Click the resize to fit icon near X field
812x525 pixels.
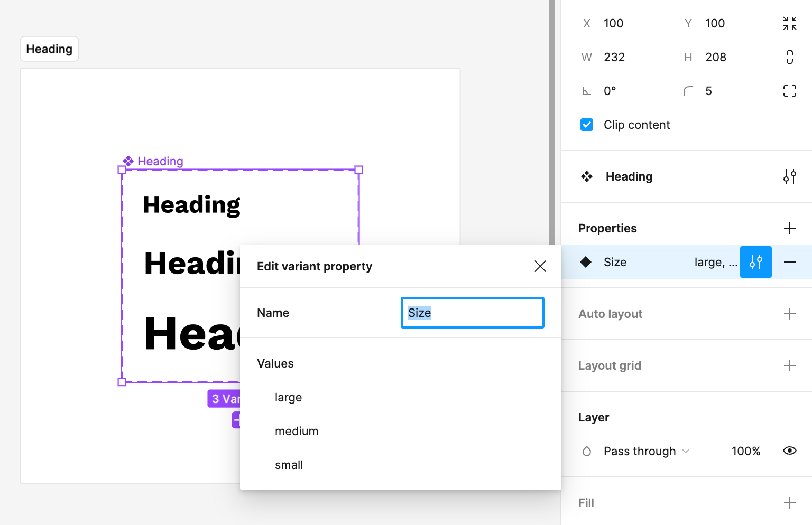click(789, 23)
